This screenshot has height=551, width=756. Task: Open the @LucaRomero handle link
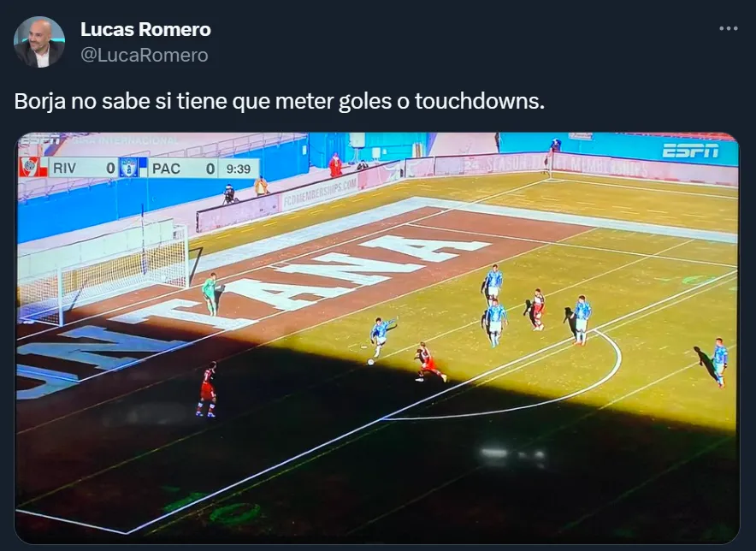pyautogui.click(x=145, y=55)
